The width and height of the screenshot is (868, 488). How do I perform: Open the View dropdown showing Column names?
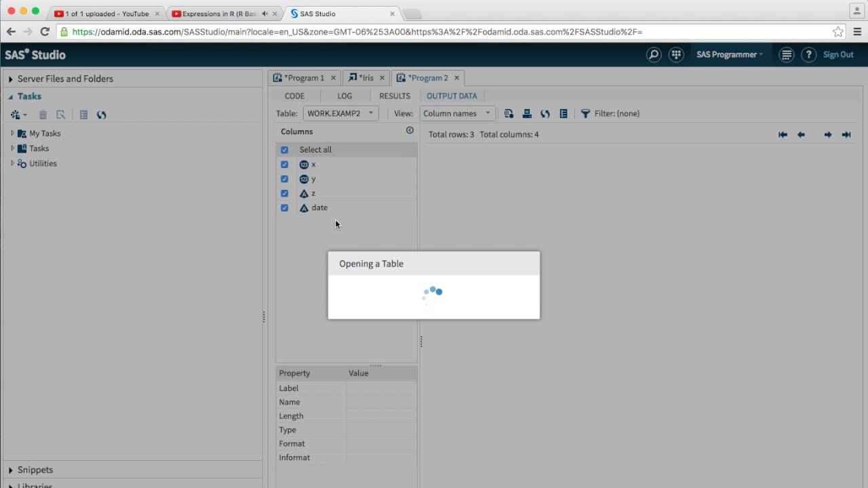click(457, 114)
